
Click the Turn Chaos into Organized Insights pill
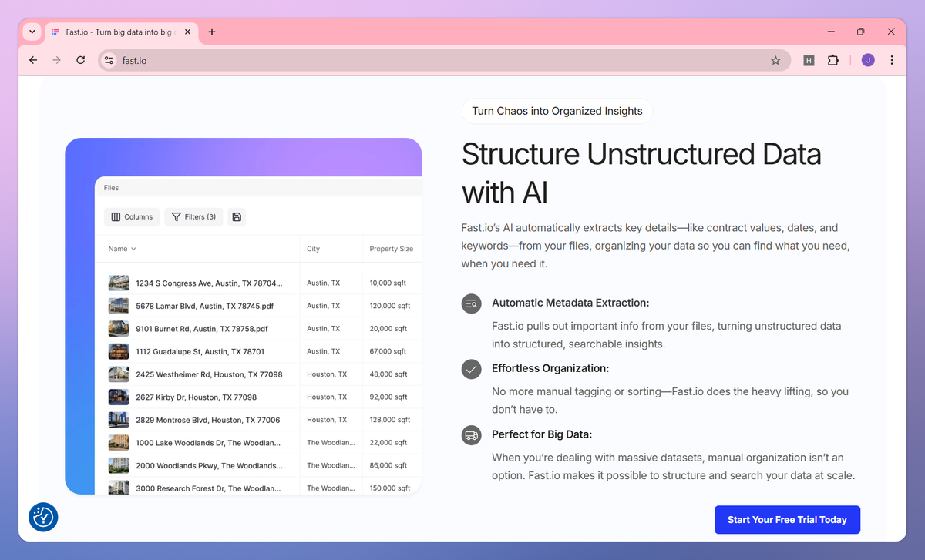coord(557,111)
